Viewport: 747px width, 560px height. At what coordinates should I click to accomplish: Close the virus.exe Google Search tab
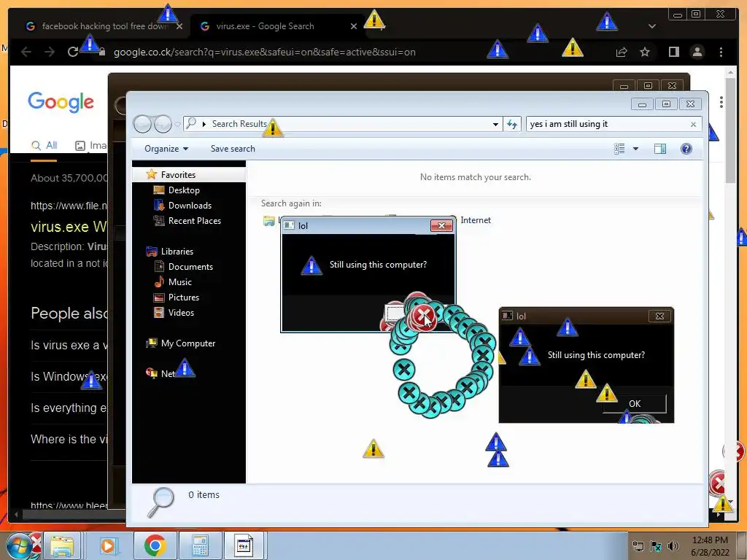click(x=354, y=26)
